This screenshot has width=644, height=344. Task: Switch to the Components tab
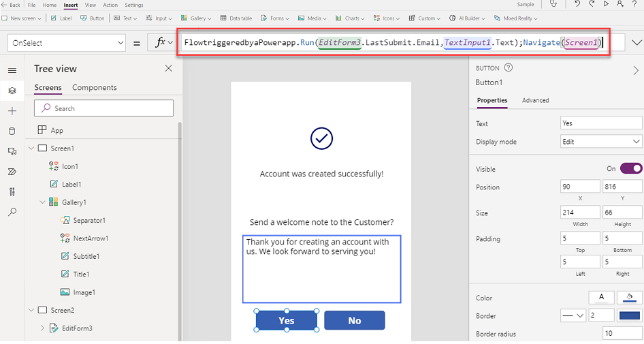click(x=95, y=88)
